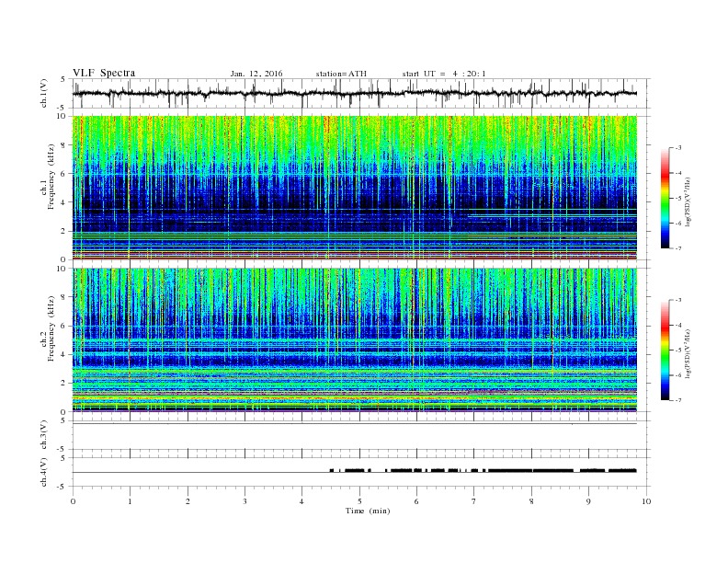
Task: Click the ch.1 spectrogram color scale bar
Action: 665,199
